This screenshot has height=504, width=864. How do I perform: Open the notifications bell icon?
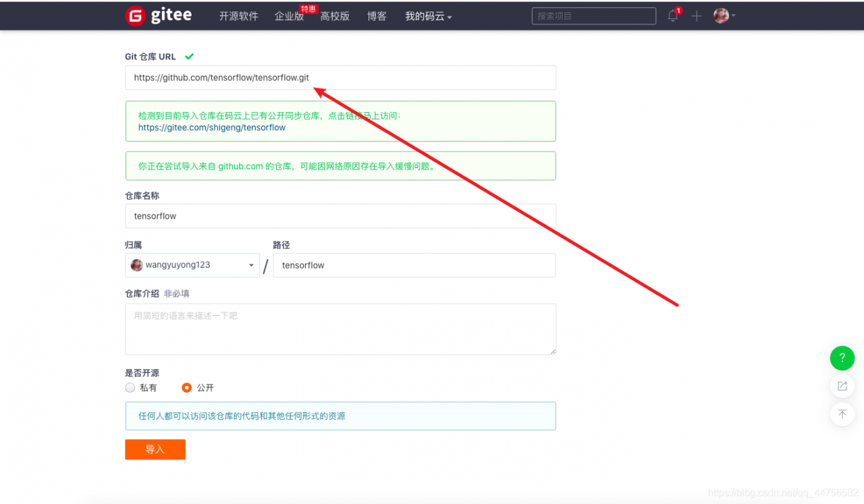[672, 16]
